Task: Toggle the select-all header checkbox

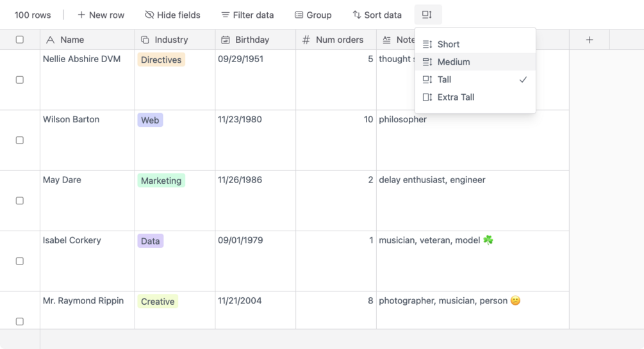Action: tap(20, 40)
